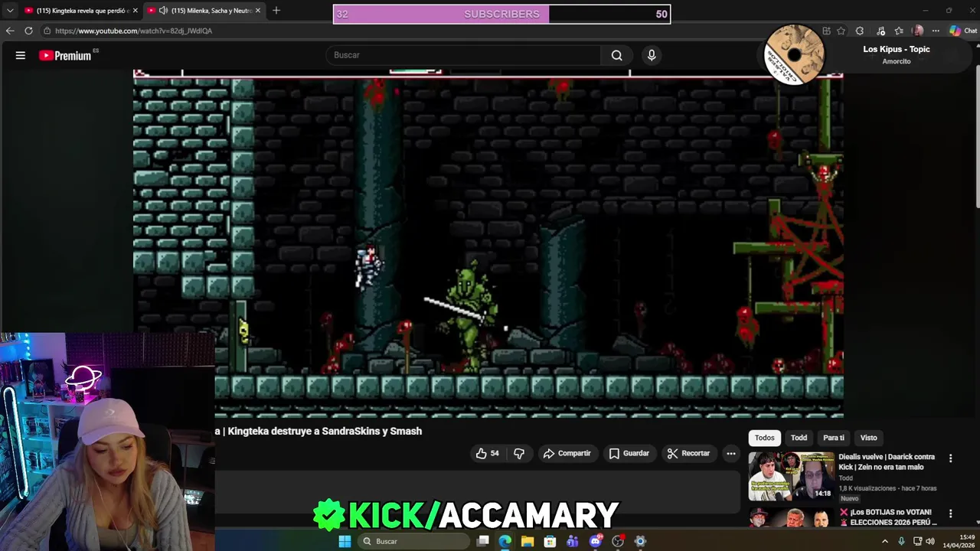Open File Explorer from taskbar

tap(528, 541)
